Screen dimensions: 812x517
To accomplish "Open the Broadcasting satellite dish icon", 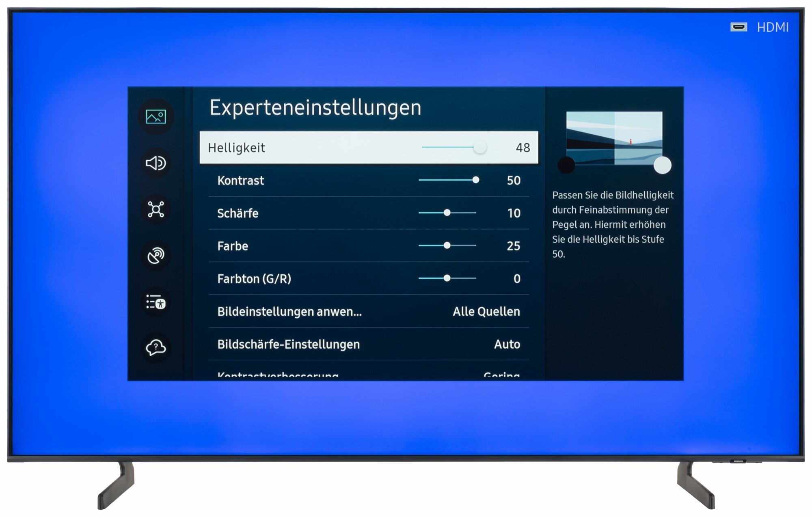I will tap(156, 256).
